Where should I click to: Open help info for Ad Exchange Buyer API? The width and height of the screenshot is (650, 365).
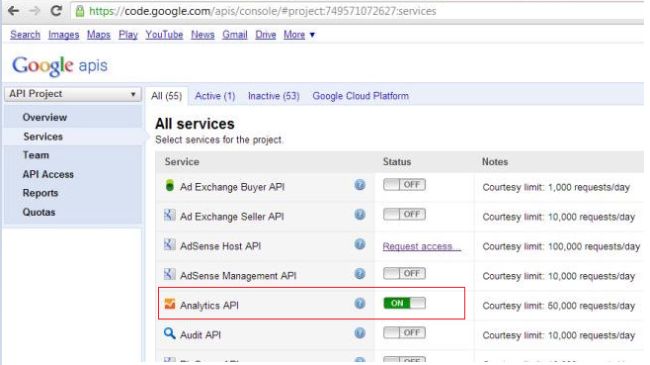click(360, 185)
